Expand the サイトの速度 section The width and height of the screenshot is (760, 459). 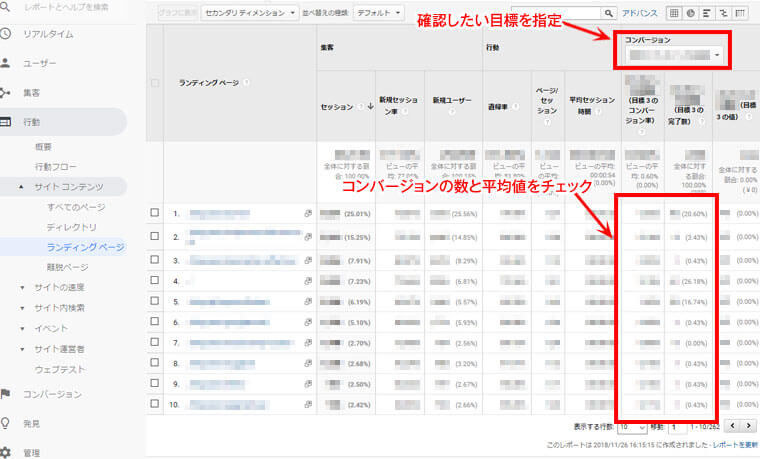22,288
